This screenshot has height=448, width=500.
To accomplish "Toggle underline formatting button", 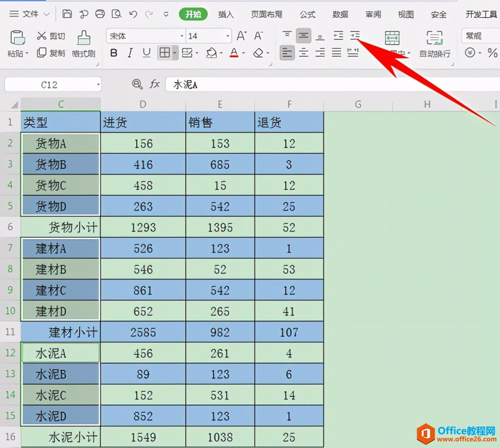I will [x=146, y=53].
